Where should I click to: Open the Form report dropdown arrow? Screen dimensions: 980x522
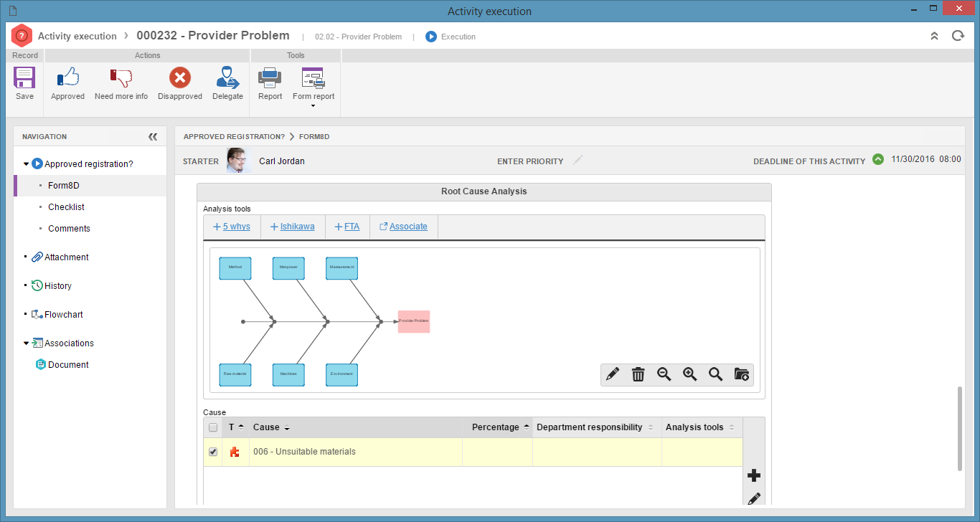pyautogui.click(x=313, y=106)
